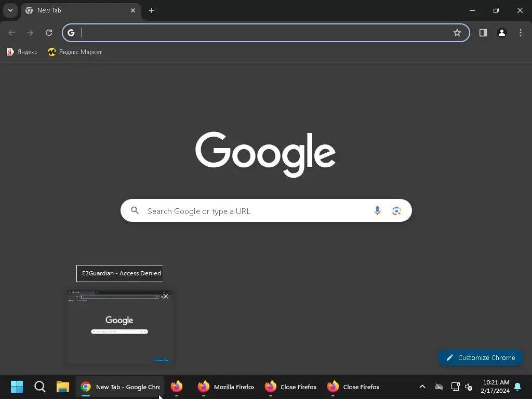The height and width of the screenshot is (399, 532).
Task: Restore down the Chrome window
Action: [x=496, y=10]
